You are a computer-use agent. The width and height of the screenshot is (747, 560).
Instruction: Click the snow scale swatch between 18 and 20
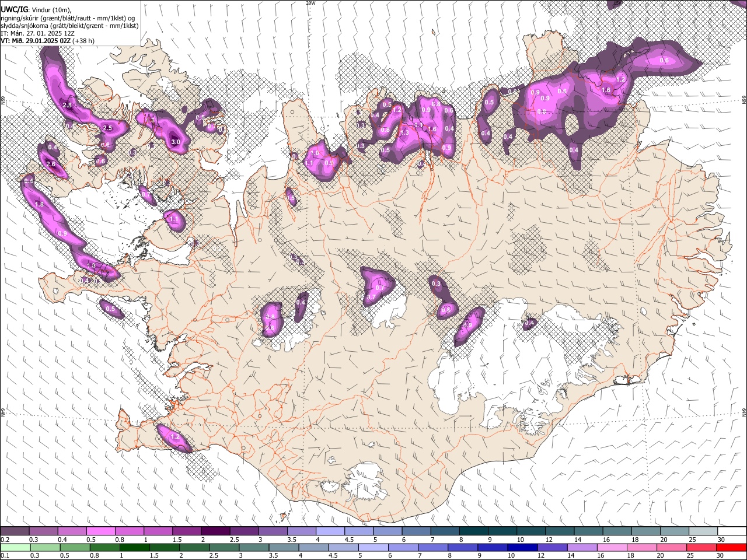646,531
